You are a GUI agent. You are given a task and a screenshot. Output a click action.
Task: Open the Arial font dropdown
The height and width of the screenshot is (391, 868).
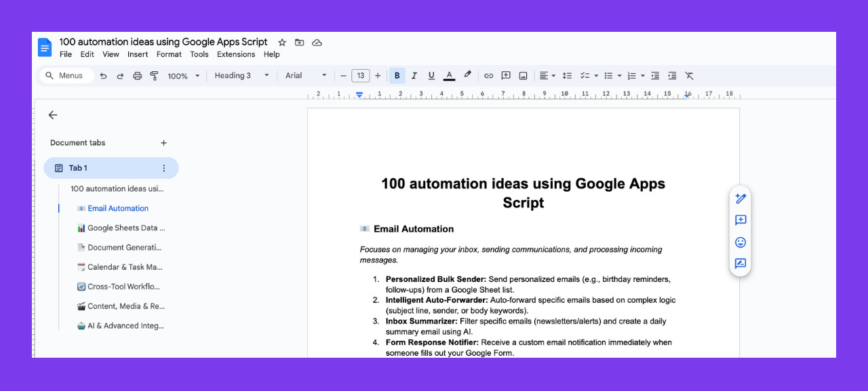(307, 76)
